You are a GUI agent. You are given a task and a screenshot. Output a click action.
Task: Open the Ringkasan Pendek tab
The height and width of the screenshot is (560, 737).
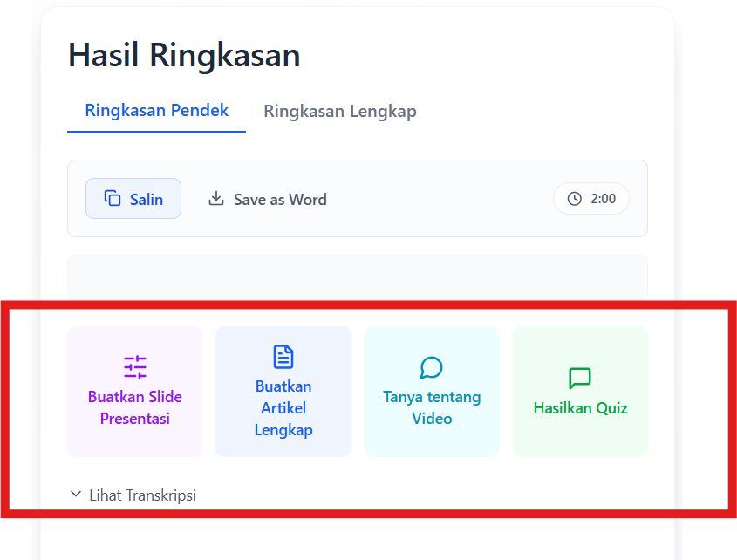[156, 110]
